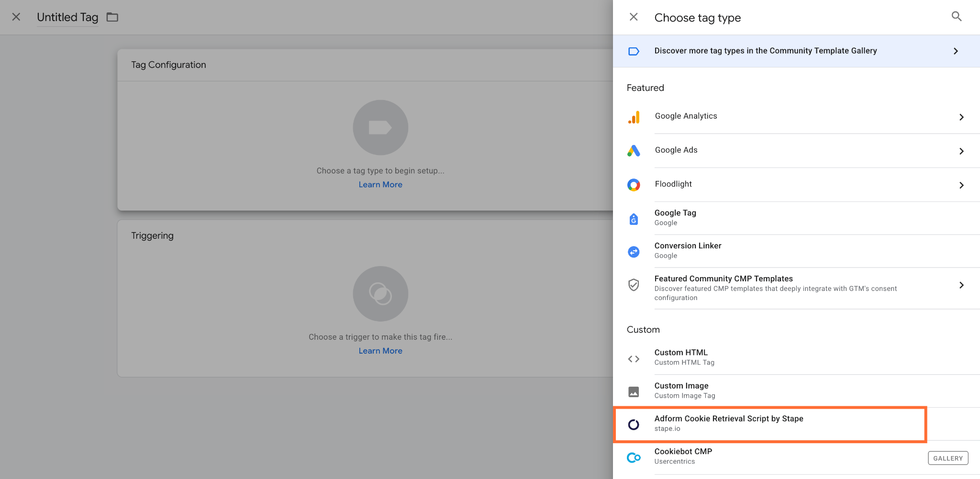The width and height of the screenshot is (980, 479).
Task: Open Featured Community CMP Templates
Action: coord(796,288)
